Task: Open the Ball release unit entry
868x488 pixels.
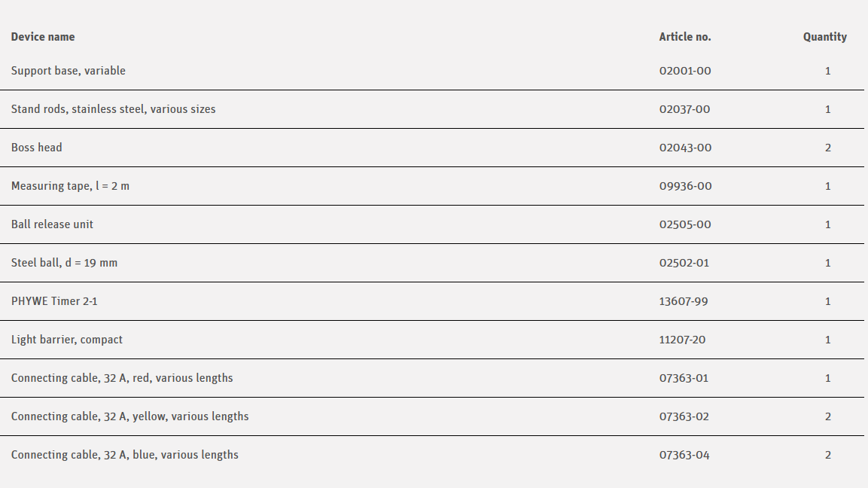Action: coord(53,224)
